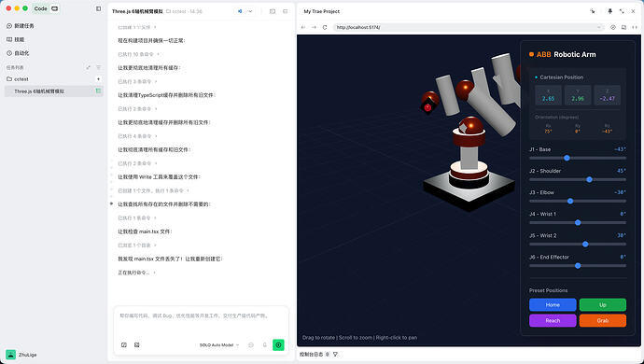Click the Reach preset button
Viewport: 644px width, 364px height.
[553, 320]
